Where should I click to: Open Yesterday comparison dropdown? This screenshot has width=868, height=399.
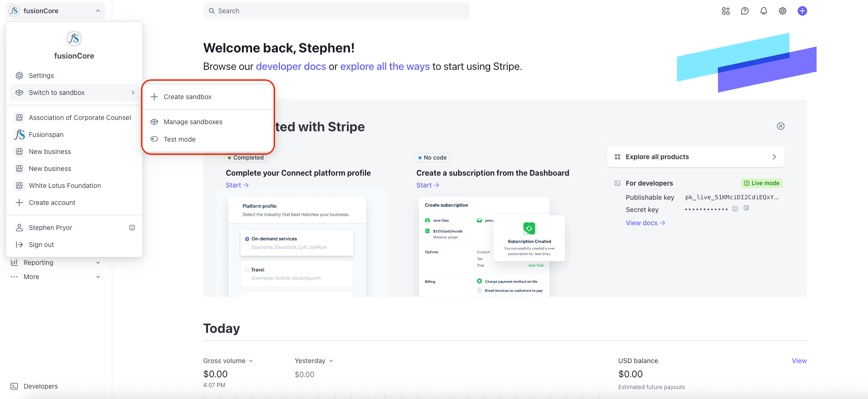tap(314, 361)
